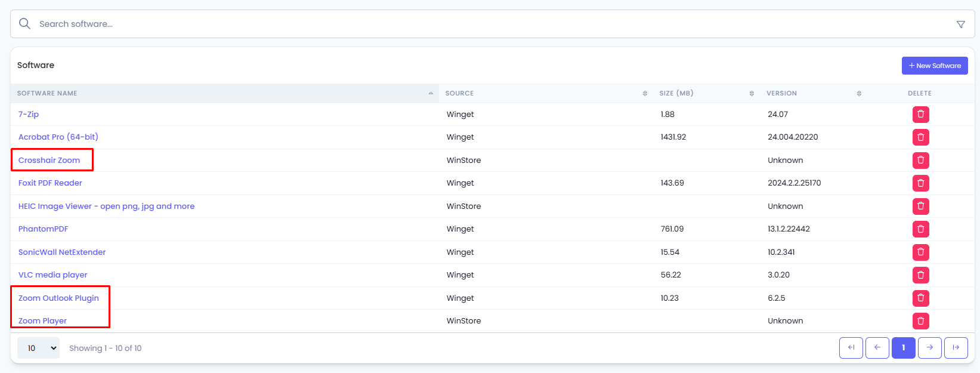Delete the Zoom Outlook Plugin entry
The height and width of the screenshot is (373, 980).
tap(920, 298)
